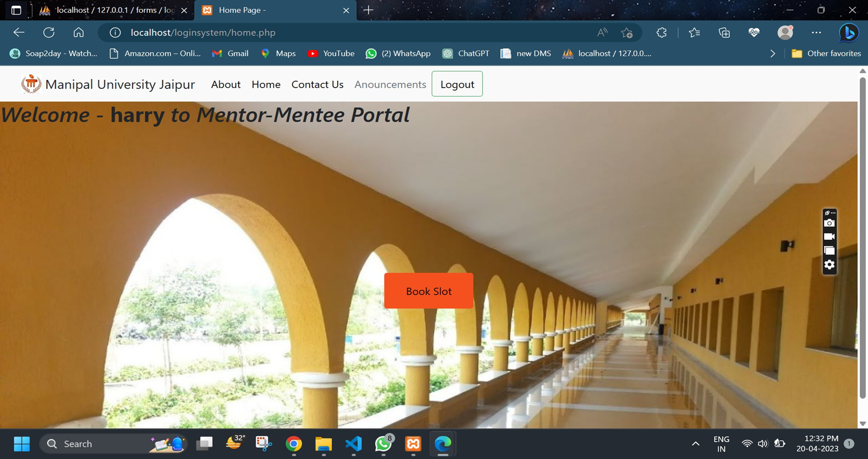Toggle the favorite star for this page
Image resolution: width=868 pixels, height=459 pixels.
tap(627, 32)
